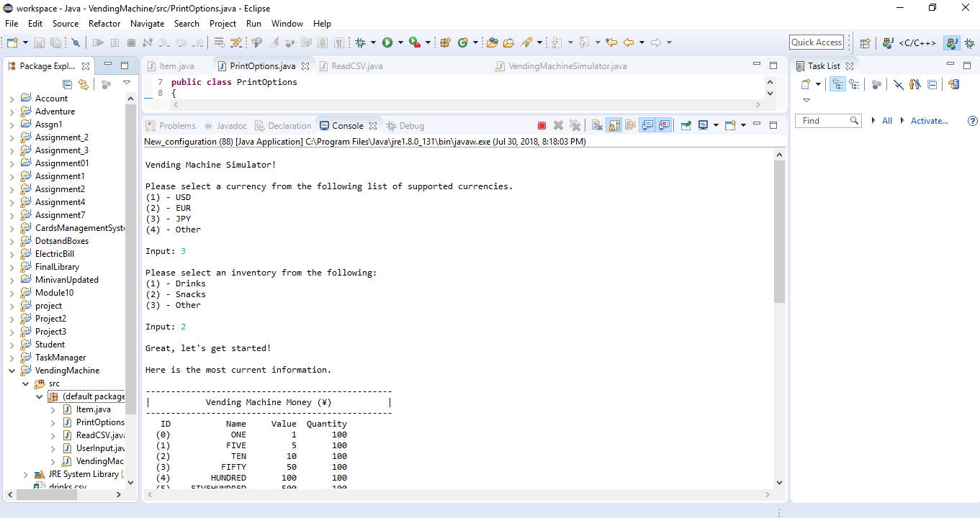Switch to the Problems tab
This screenshot has height=518, width=980.
[x=171, y=126]
